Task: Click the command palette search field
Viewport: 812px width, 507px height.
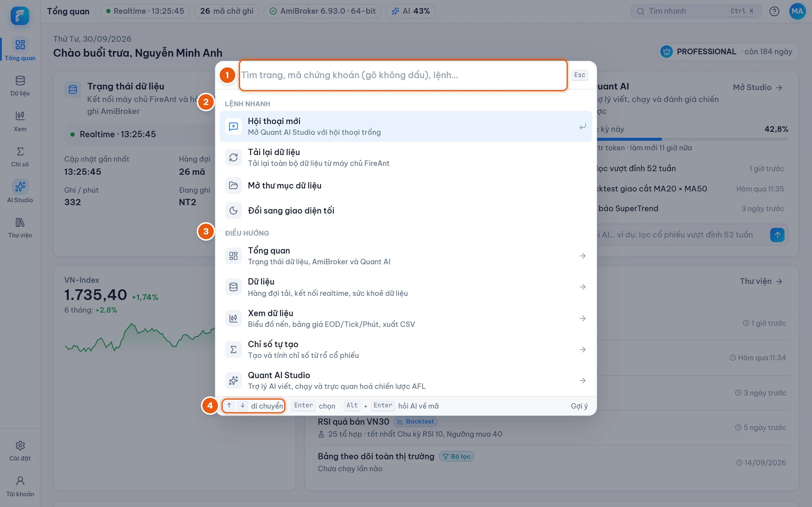Action: (x=403, y=75)
